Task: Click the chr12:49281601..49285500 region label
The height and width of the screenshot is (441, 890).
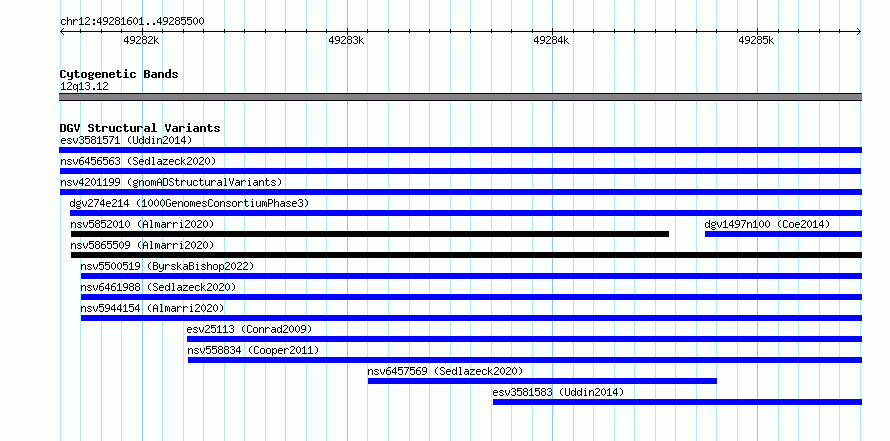Action: [132, 22]
